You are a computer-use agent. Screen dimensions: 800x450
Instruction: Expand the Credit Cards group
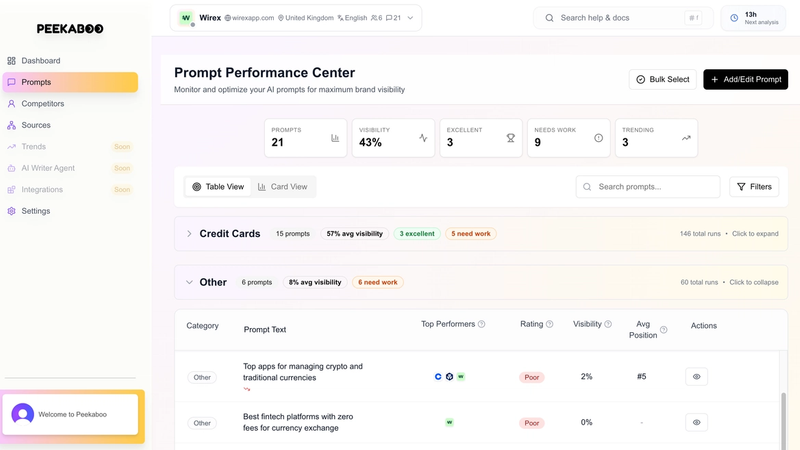(x=189, y=234)
